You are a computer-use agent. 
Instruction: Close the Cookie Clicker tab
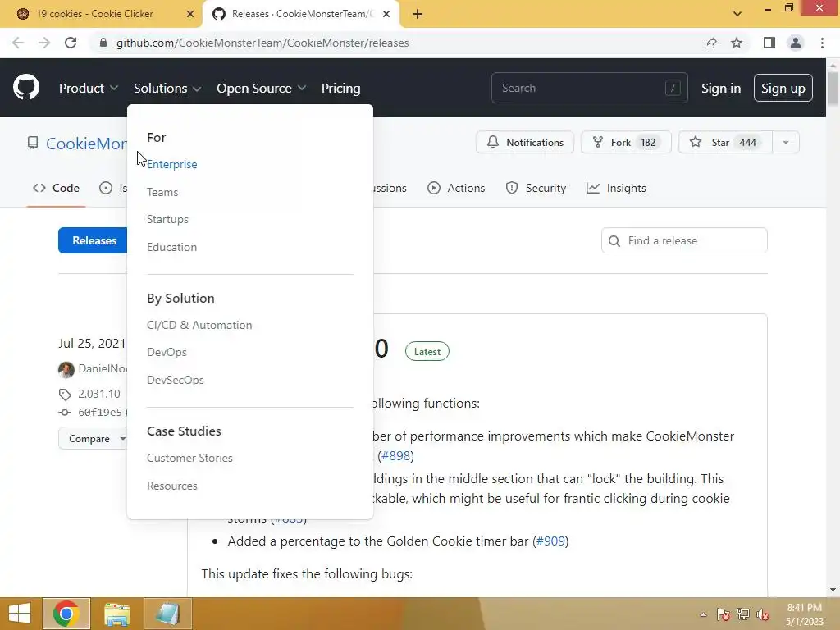point(190,14)
